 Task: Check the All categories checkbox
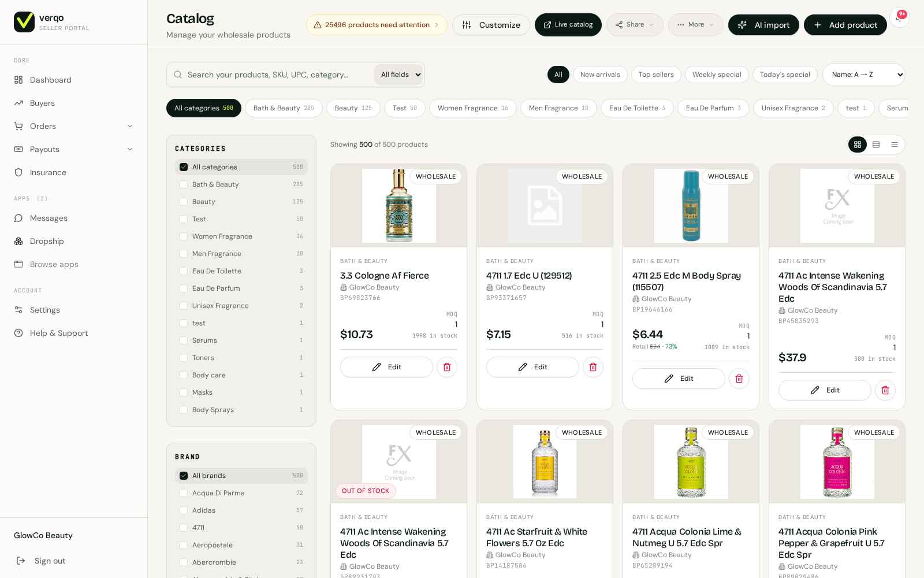click(184, 167)
